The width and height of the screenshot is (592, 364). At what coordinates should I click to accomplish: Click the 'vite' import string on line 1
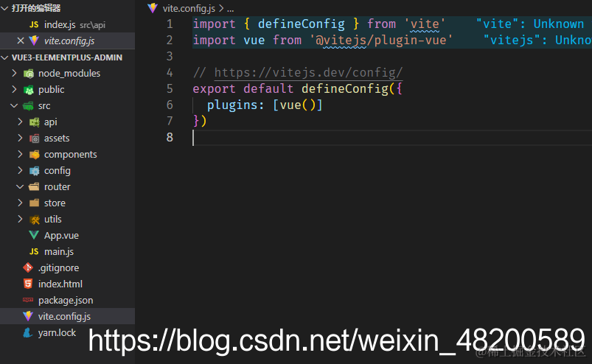point(425,24)
